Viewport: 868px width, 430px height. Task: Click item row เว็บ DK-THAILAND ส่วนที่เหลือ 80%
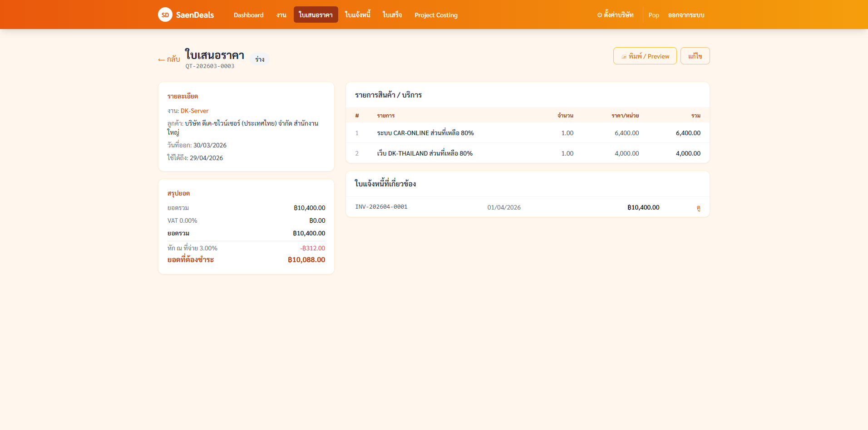click(x=528, y=153)
